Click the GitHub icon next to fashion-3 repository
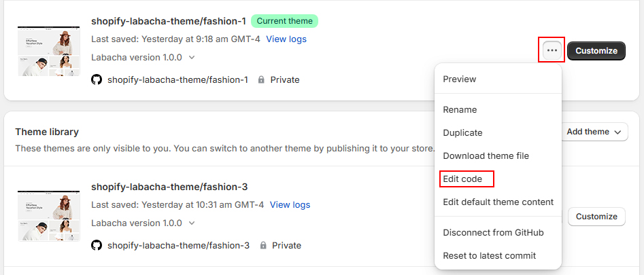The height and width of the screenshot is (275, 644). [96, 246]
